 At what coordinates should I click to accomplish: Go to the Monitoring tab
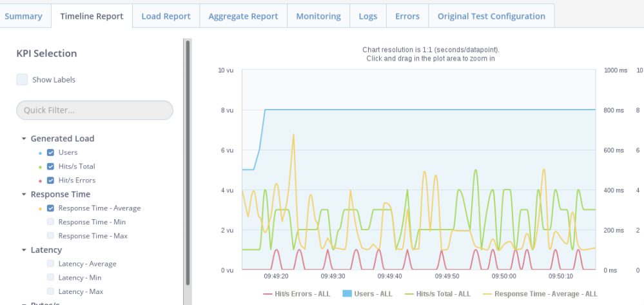click(318, 16)
